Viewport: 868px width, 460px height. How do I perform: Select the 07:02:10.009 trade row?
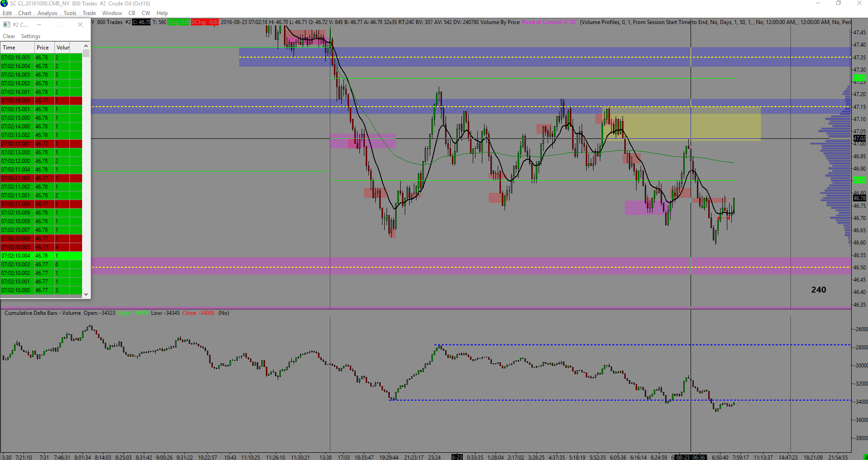pos(41,213)
